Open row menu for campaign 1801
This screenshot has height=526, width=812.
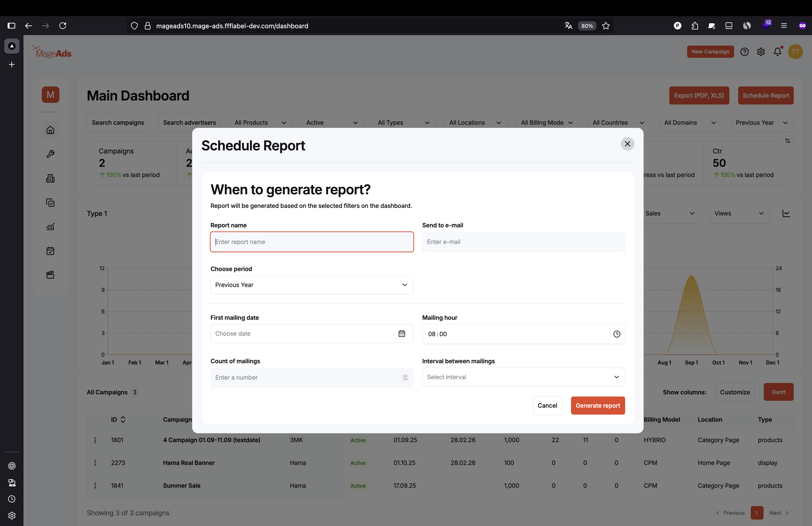(95, 440)
